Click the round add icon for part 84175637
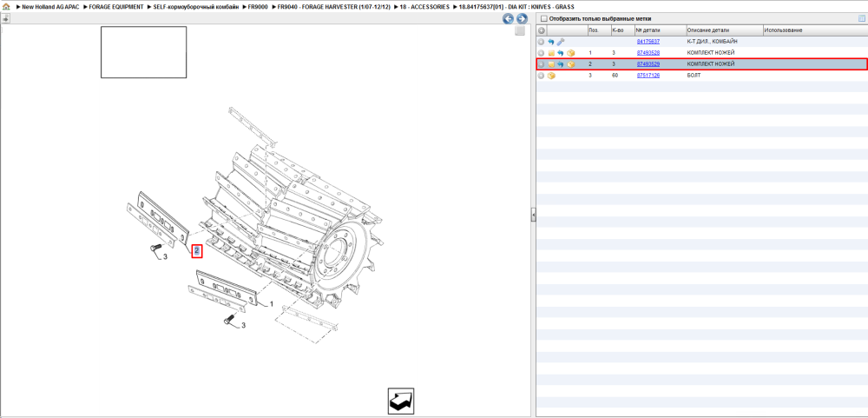The width and height of the screenshot is (868, 418). (541, 42)
